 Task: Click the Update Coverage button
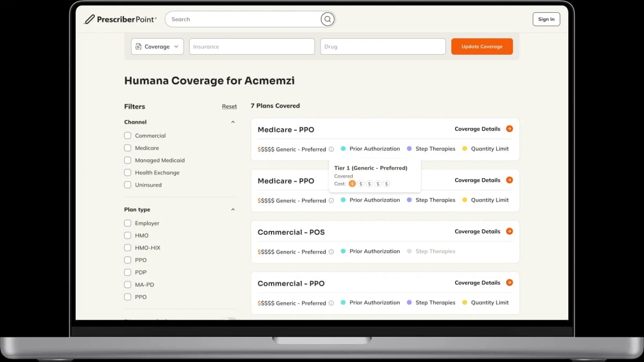tap(481, 46)
